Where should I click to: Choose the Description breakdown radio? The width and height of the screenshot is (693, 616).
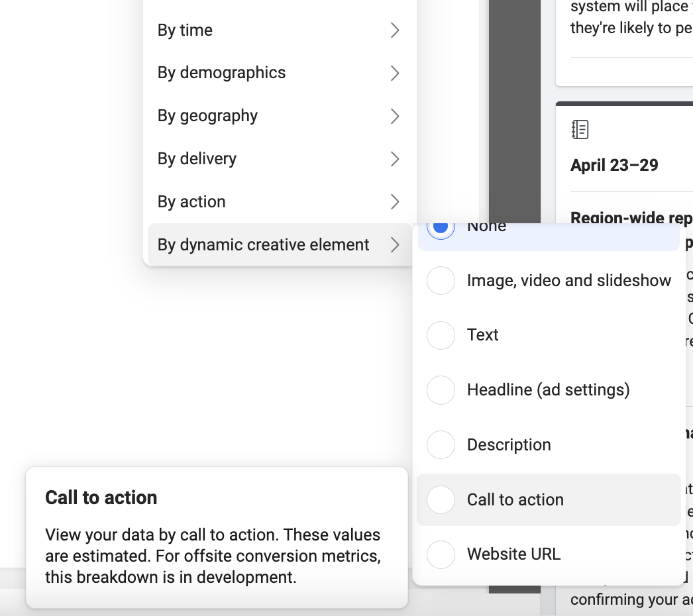441,444
